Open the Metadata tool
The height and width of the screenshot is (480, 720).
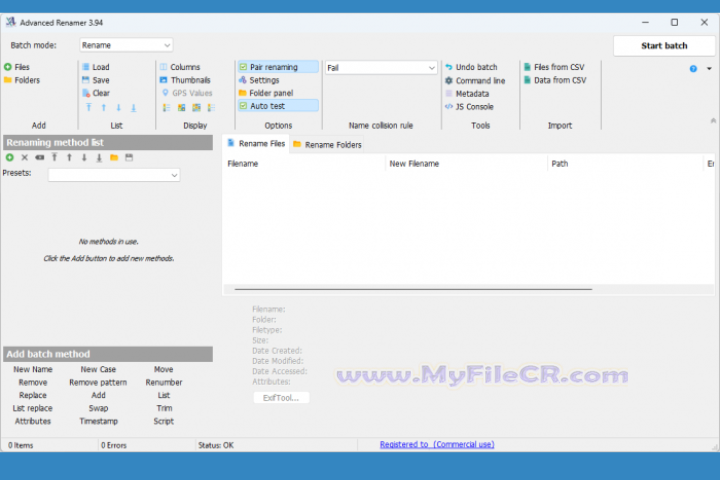467,94
